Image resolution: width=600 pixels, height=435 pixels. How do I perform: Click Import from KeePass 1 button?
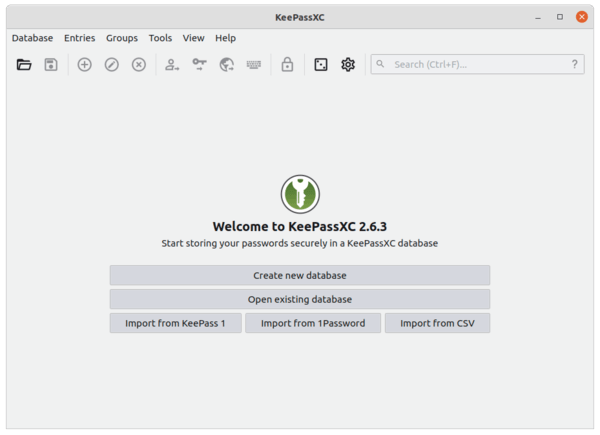[x=176, y=323]
